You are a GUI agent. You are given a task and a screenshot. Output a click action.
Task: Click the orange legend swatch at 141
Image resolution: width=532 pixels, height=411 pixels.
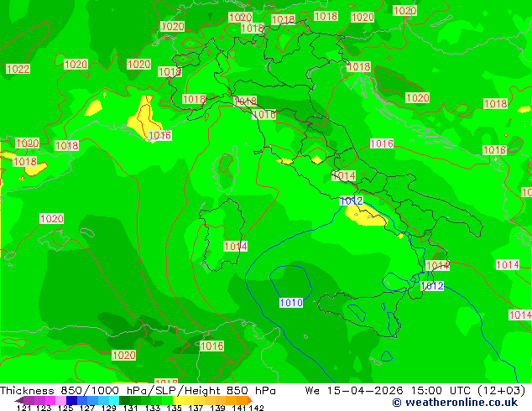(242, 400)
